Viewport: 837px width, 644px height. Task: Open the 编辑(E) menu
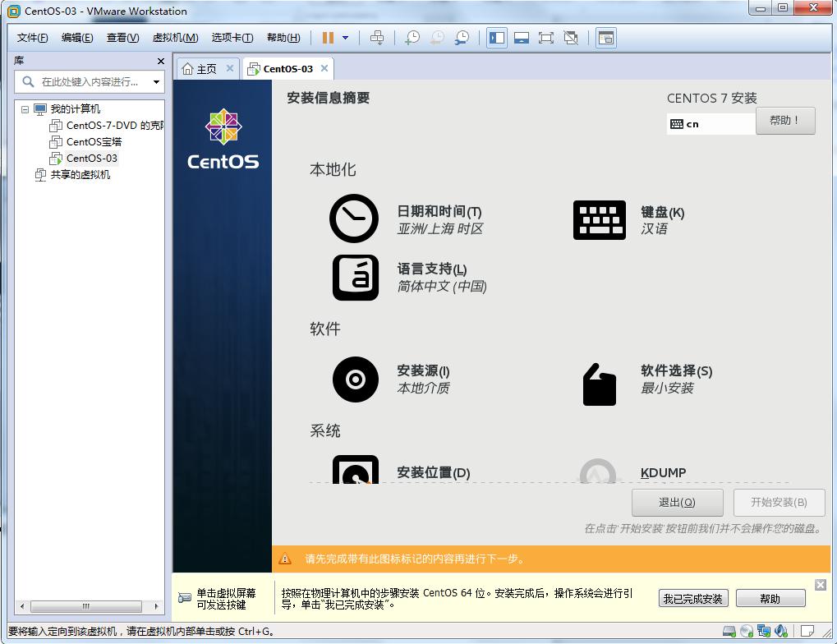pyautogui.click(x=77, y=38)
